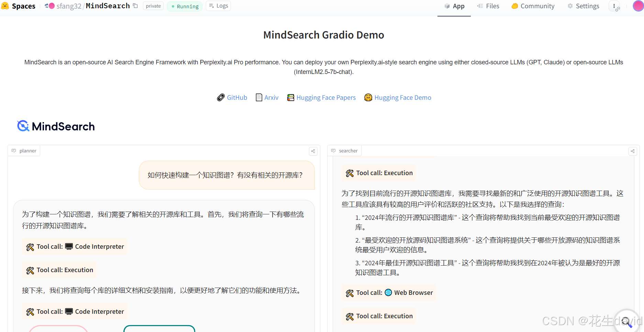Image resolution: width=644 pixels, height=332 pixels.
Task: Click planner text starting 接下来，我们将查询每个库
Action: click(x=163, y=291)
